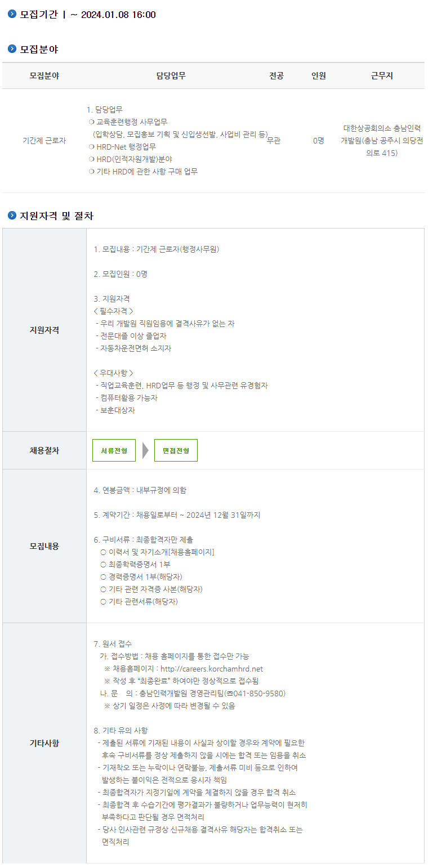
Task: Click the 대한상공회의소 충남인력개발원 address text
Action: (x=382, y=141)
